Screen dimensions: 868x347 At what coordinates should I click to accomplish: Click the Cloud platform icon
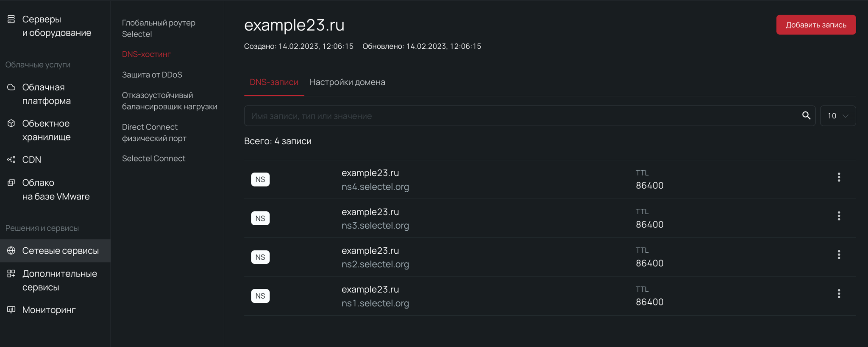pos(11,87)
